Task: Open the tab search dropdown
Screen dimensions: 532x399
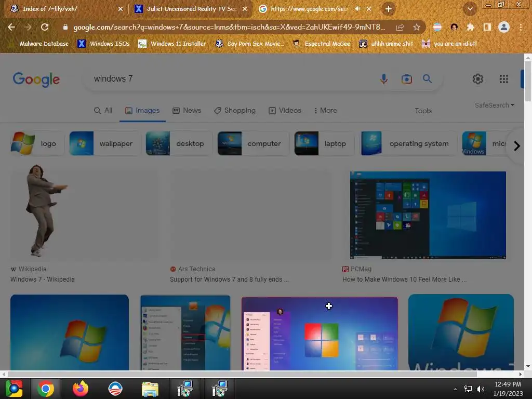Action: click(470, 9)
